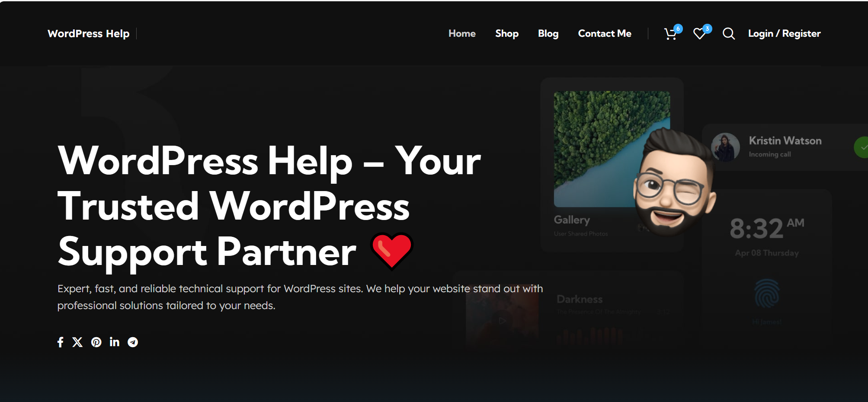
Task: Click the 'User Shared Photos' caption
Action: pyautogui.click(x=581, y=234)
